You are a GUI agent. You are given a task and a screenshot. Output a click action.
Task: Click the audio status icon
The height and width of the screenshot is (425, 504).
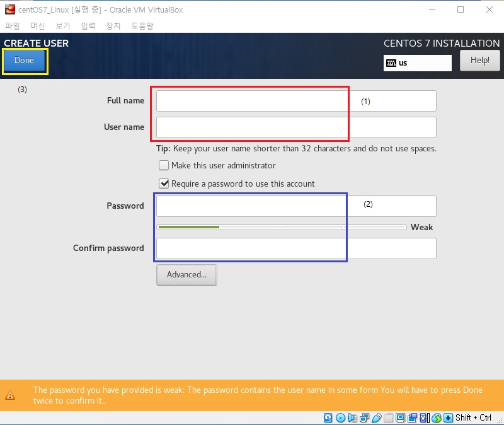[x=352, y=417]
